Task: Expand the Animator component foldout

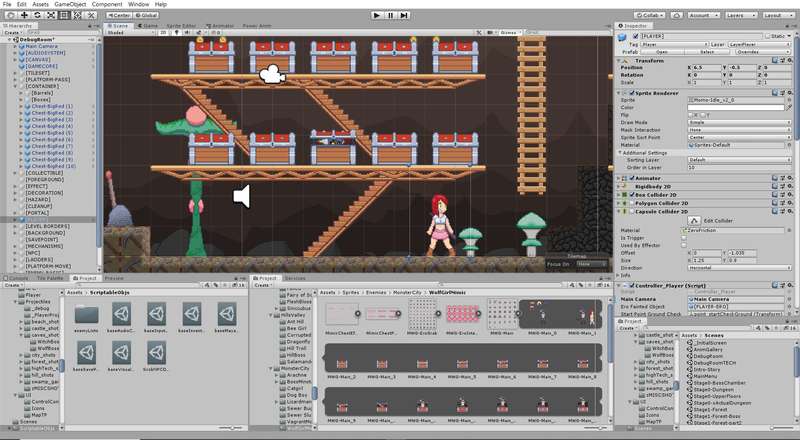Action: click(x=619, y=178)
